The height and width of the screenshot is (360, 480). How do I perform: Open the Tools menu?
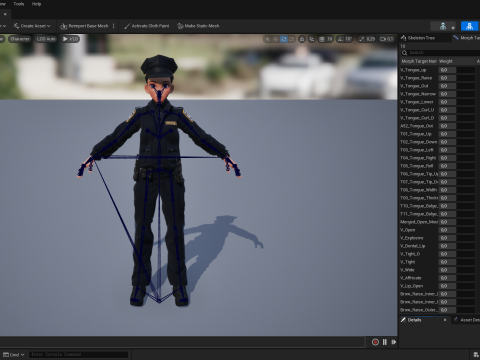click(x=19, y=4)
